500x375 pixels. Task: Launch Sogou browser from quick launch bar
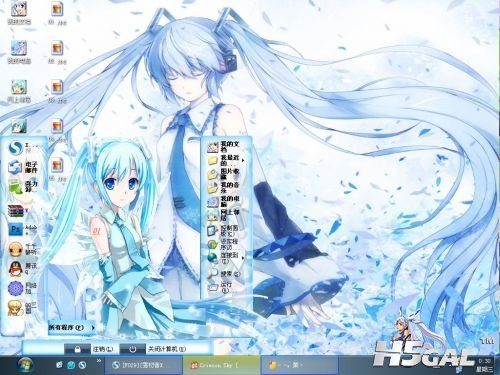coord(83,365)
